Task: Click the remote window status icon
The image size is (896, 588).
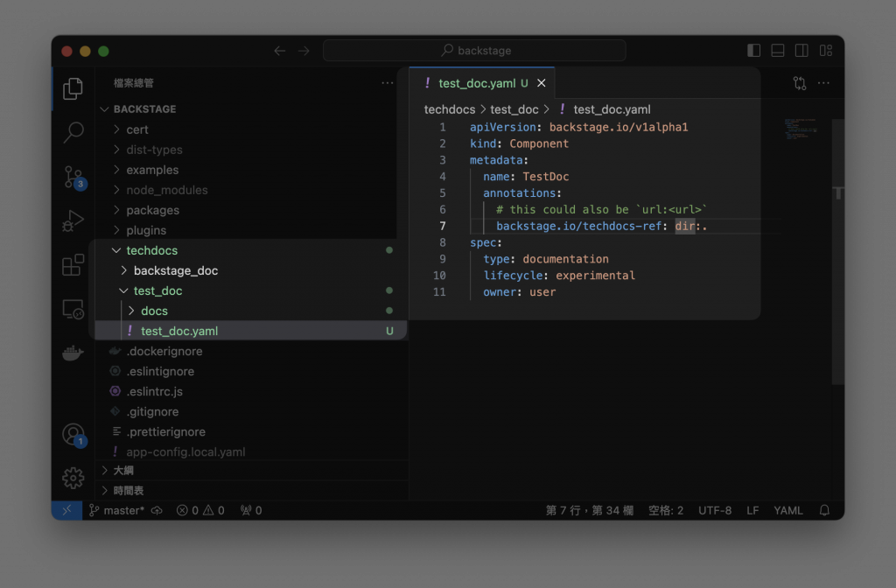Action: click(66, 510)
